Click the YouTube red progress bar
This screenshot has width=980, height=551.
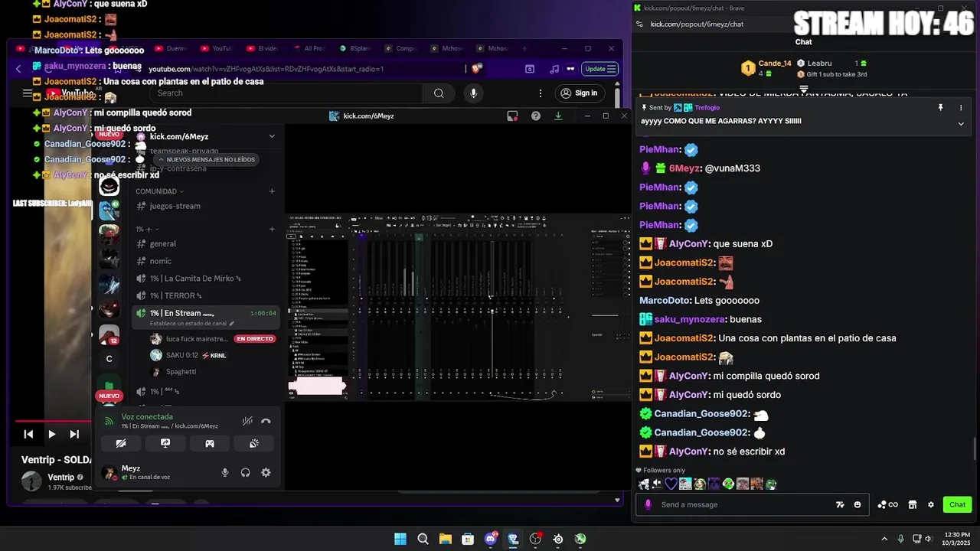tap(53, 421)
